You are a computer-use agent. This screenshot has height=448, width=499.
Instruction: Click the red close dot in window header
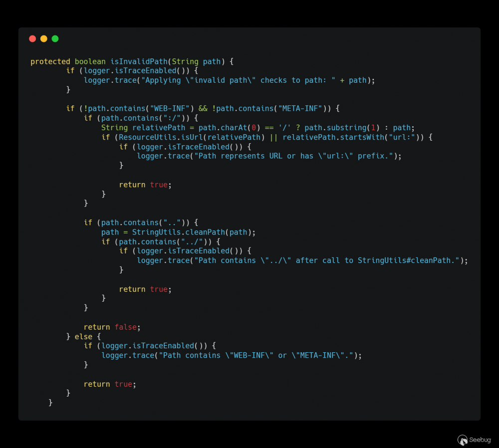point(32,39)
